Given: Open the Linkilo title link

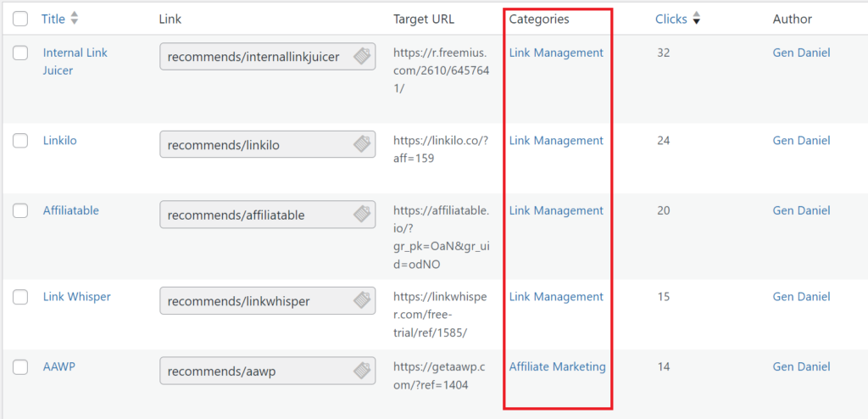Looking at the screenshot, I should coord(60,140).
